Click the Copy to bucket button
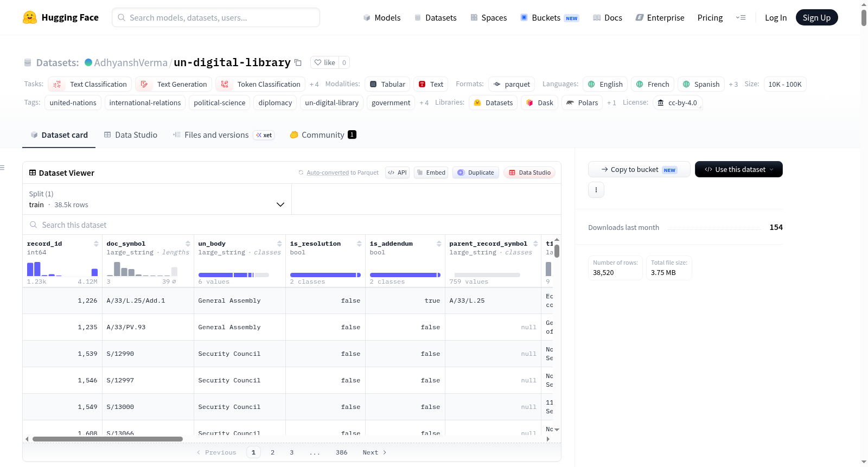Viewport: 868px width, 467px height. point(639,169)
